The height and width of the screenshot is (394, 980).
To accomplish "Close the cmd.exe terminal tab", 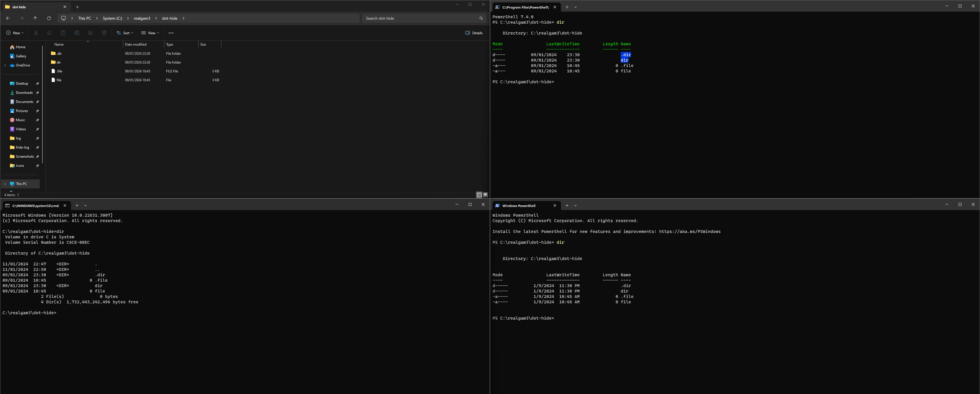I will click(65, 206).
